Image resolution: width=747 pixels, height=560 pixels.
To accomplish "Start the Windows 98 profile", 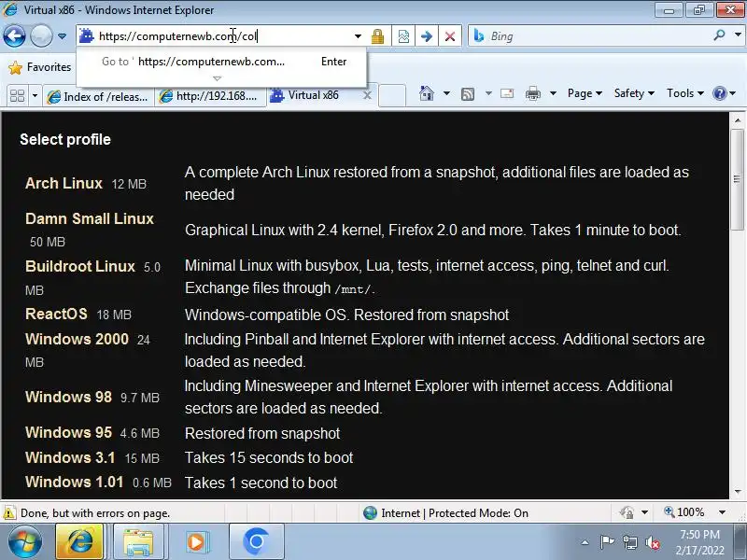I will tap(68, 397).
